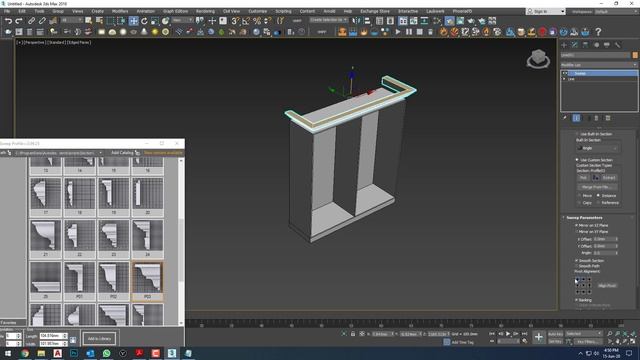Click Merge From File button
The image size is (640, 360).
tap(597, 187)
